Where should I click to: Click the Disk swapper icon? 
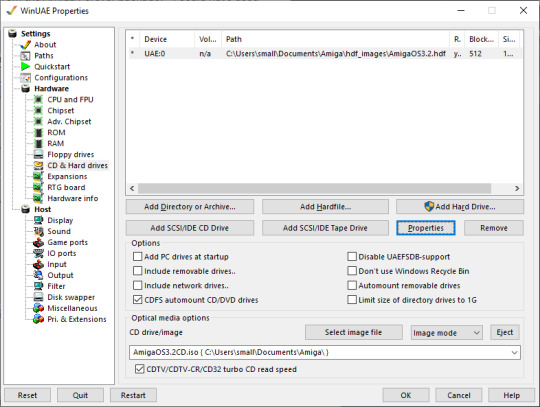38,297
